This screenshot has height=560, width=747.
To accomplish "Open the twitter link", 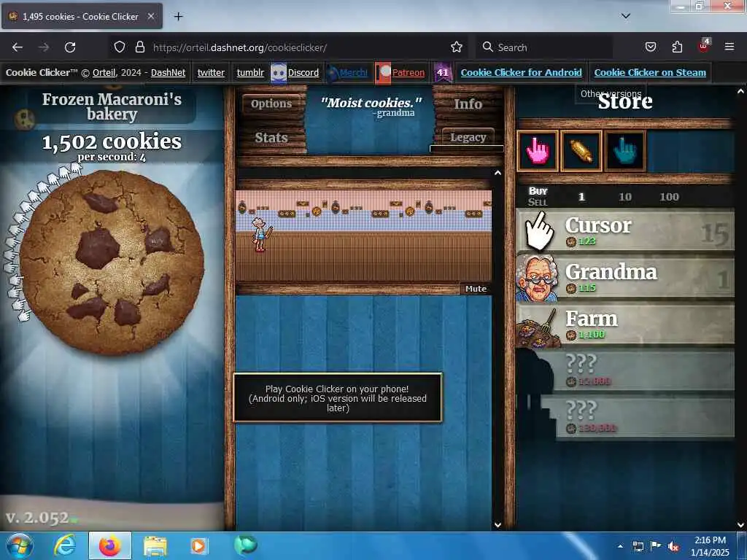I will click(x=211, y=72).
